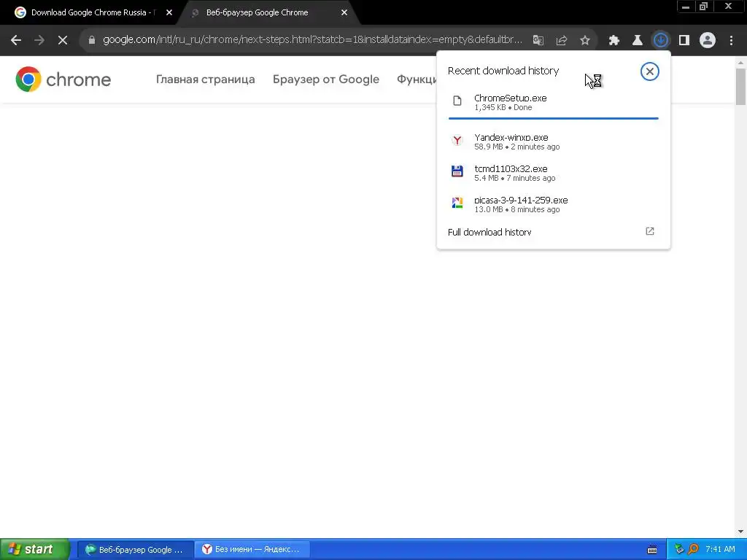747x560 pixels.
Task: Open Yandex-winxp.exe download entry
Action: click(x=554, y=141)
